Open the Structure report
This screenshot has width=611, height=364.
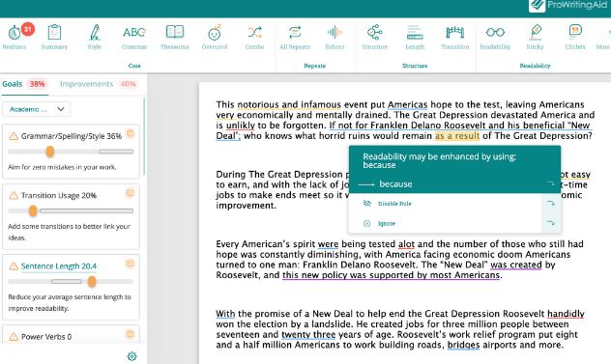click(374, 38)
